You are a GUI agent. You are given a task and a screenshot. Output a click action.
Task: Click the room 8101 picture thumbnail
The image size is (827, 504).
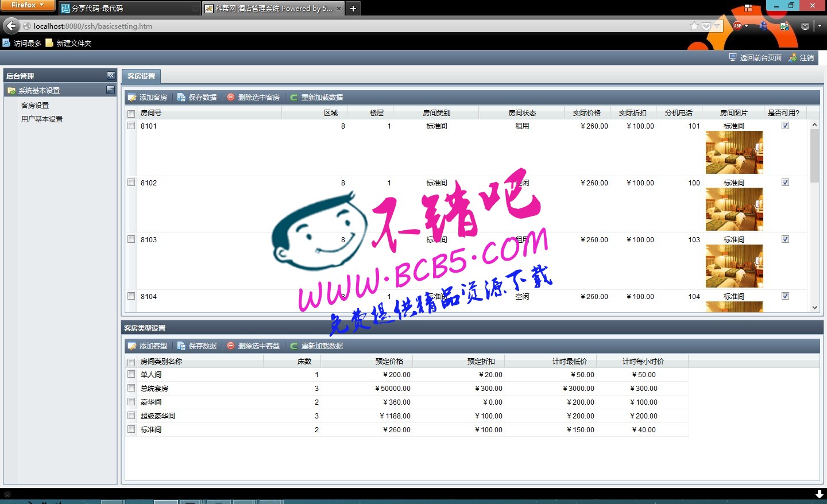point(734,152)
